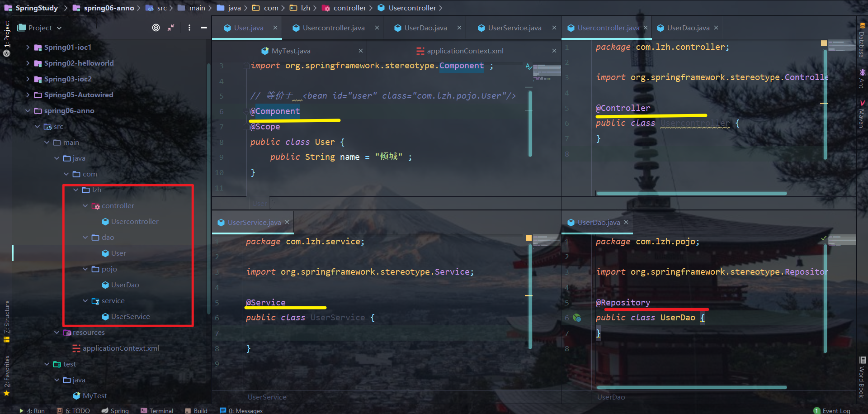The width and height of the screenshot is (868, 414).
Task: Collapse the controller package
Action: [85, 205]
